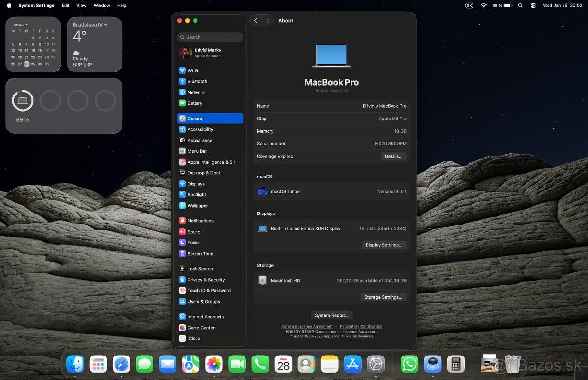Open the Software License Agreement link
Screen dimensions: 588x380
307,326
